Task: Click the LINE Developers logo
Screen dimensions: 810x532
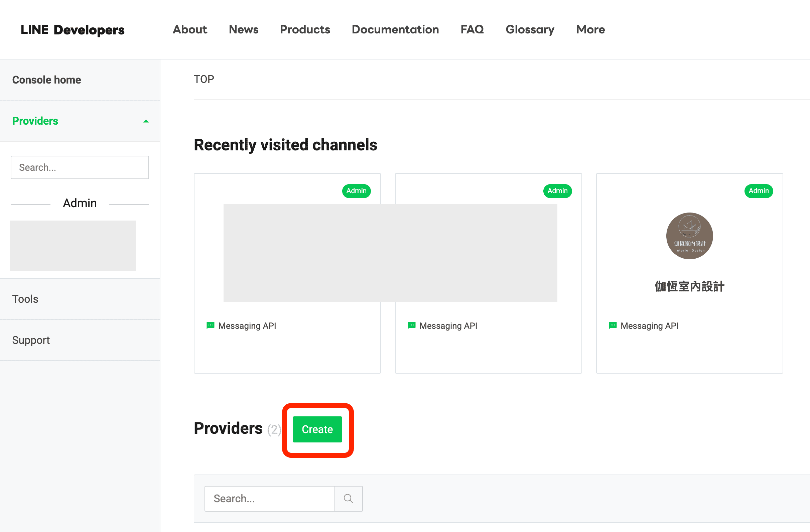Action: 73,30
